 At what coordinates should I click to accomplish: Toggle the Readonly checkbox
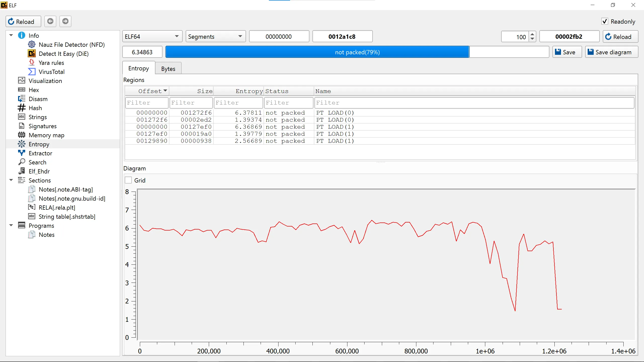[x=605, y=21]
